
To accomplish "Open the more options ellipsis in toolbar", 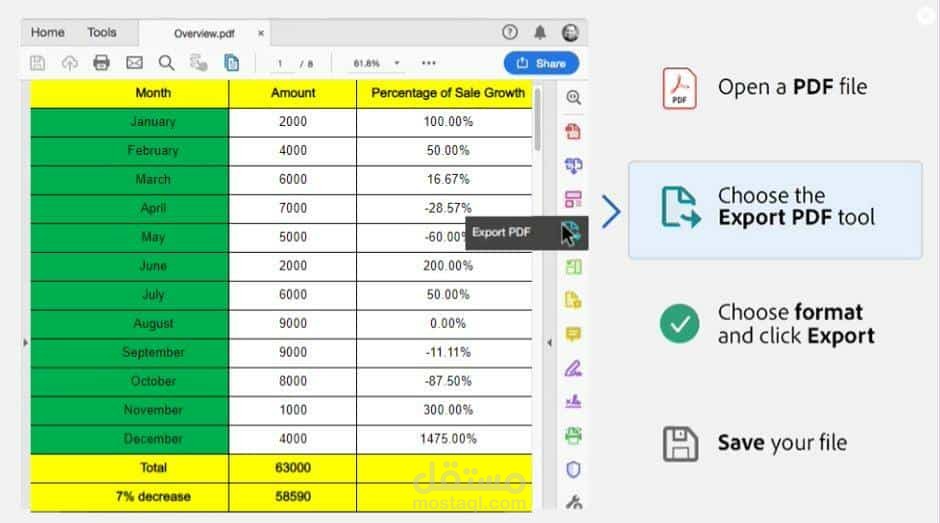I will 429,63.
